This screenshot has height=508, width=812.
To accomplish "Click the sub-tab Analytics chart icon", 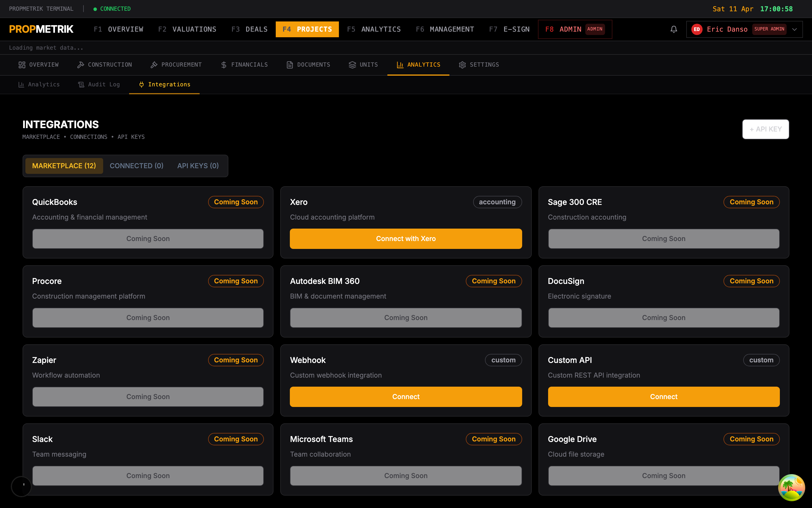I will (x=21, y=85).
